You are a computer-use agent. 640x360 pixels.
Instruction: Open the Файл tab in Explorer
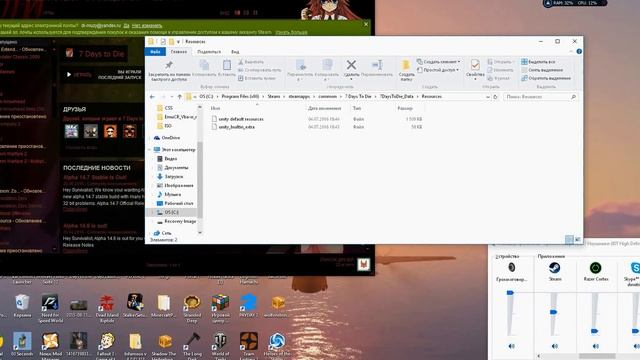pos(155,52)
